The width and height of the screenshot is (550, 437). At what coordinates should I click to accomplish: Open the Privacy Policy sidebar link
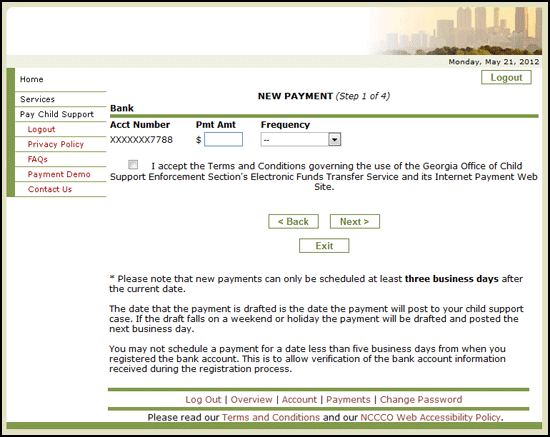[x=56, y=144]
